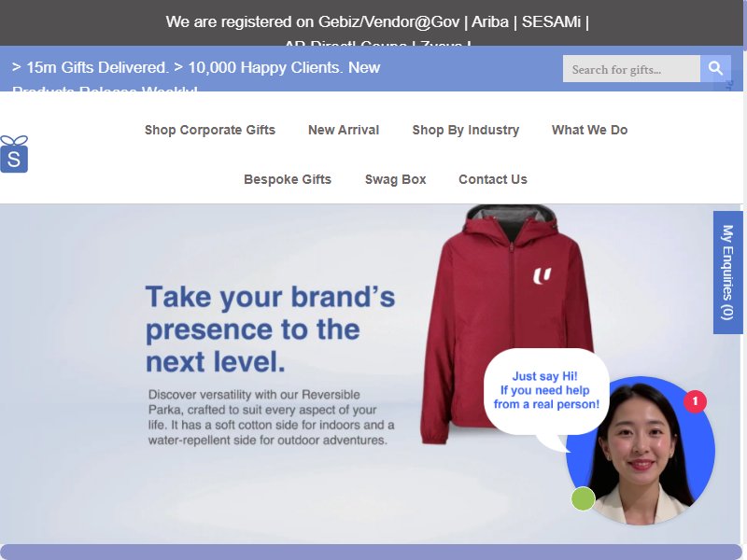Open Bespoke Gifts page

288,179
